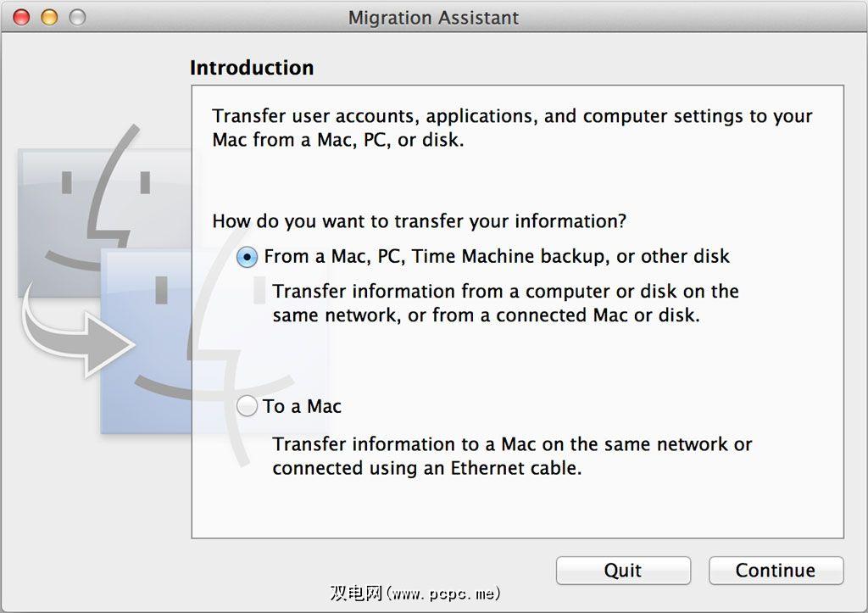868x613 pixels.
Task: Minimize the window with the yellow button
Action: pos(49,17)
